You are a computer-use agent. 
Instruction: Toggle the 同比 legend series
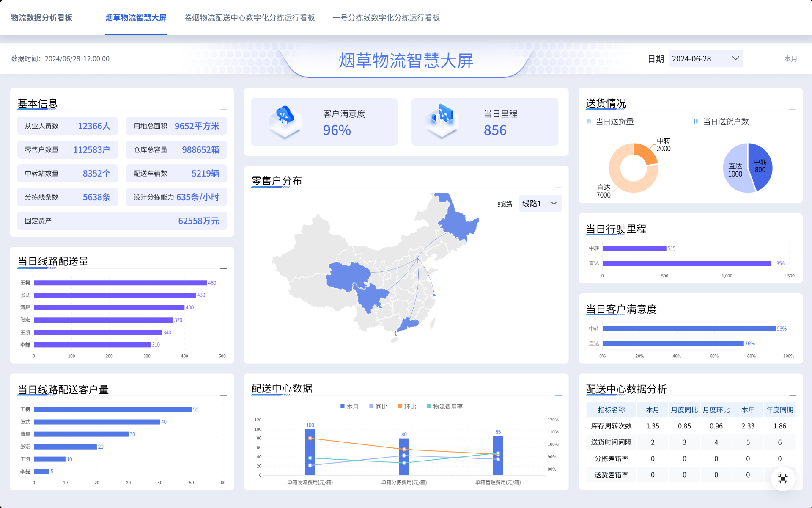coord(378,406)
